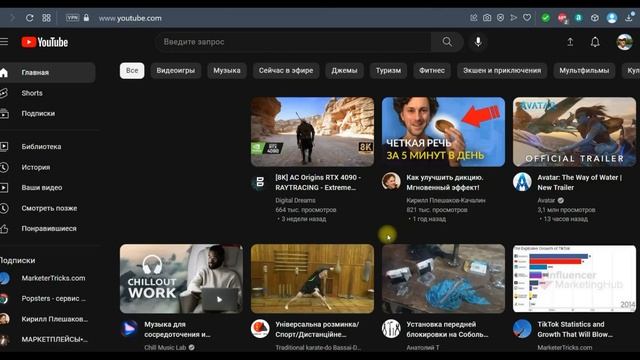
Task: Click the search magnifier button
Action: (447, 42)
